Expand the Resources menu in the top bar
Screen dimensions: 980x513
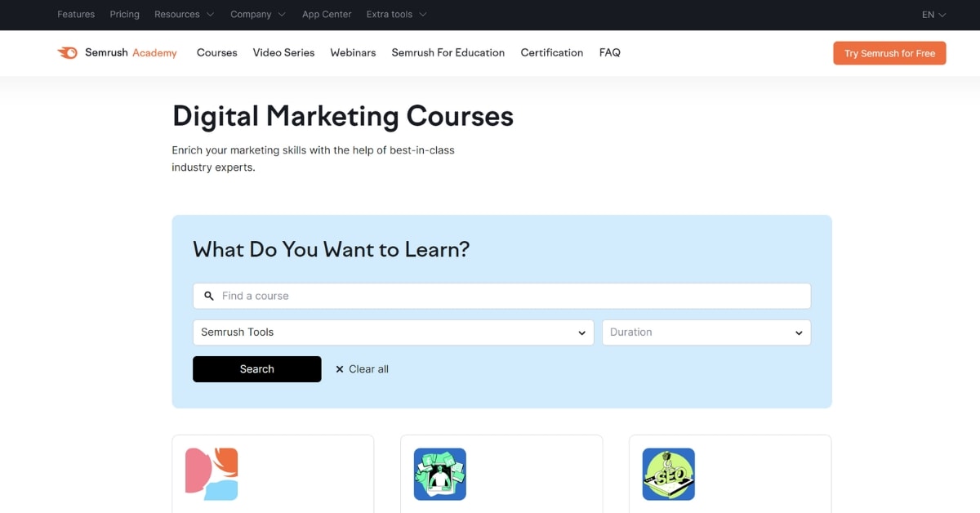tap(185, 14)
